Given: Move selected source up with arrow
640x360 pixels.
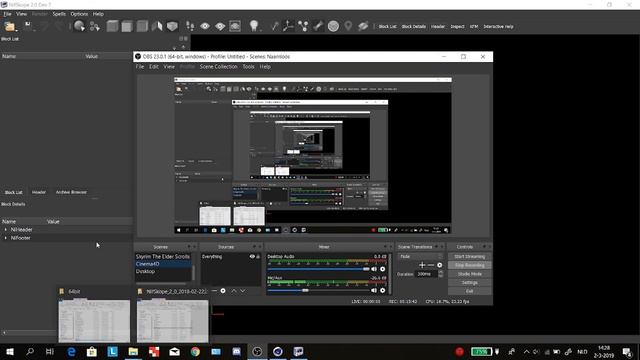Looking at the screenshot, I should 234,291.
